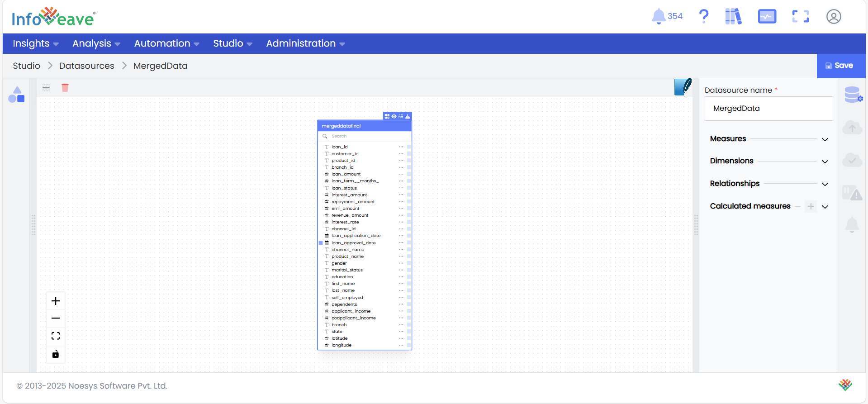868x404 pixels.
Task: Click the table column Search field
Action: pos(365,136)
